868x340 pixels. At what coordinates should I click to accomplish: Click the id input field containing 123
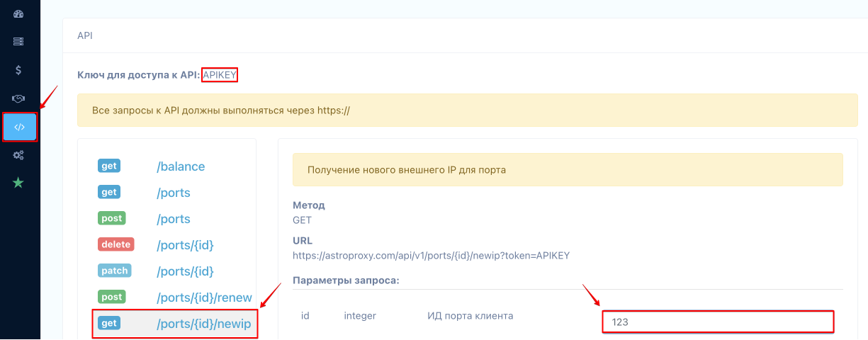tap(718, 322)
